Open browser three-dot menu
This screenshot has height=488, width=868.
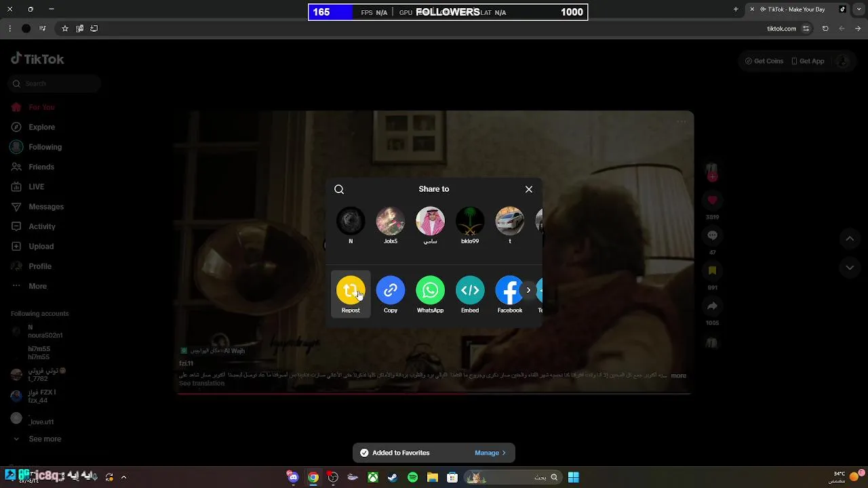[9, 28]
